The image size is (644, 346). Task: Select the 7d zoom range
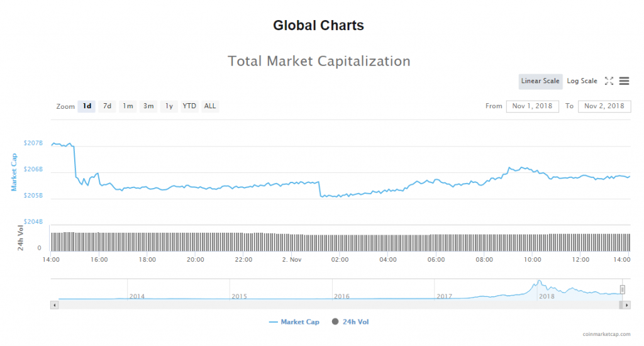point(108,106)
